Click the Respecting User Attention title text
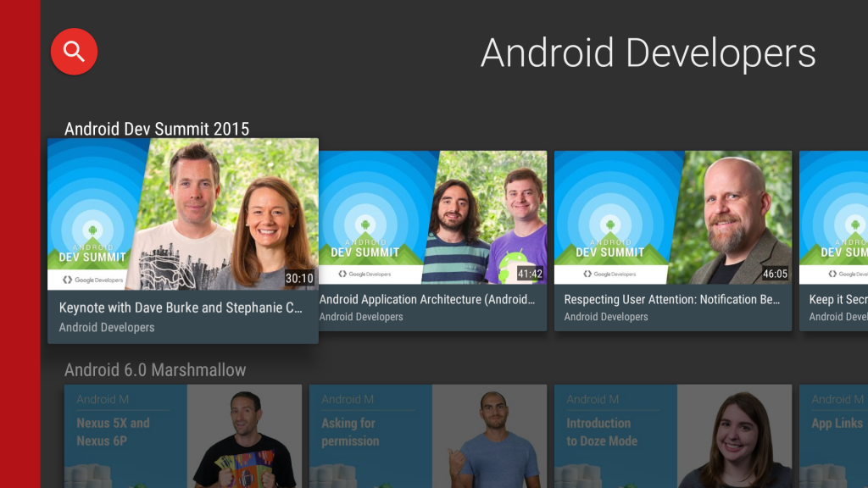 click(671, 299)
